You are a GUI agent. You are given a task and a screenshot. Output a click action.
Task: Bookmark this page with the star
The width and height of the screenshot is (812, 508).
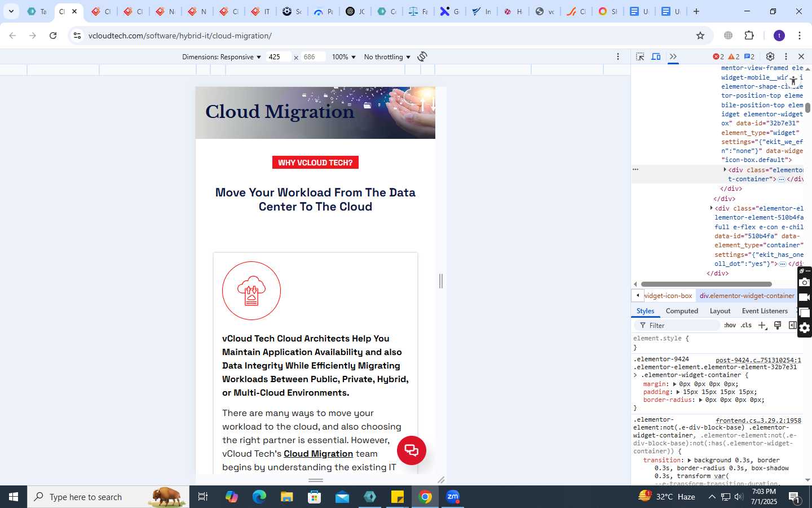click(x=700, y=36)
